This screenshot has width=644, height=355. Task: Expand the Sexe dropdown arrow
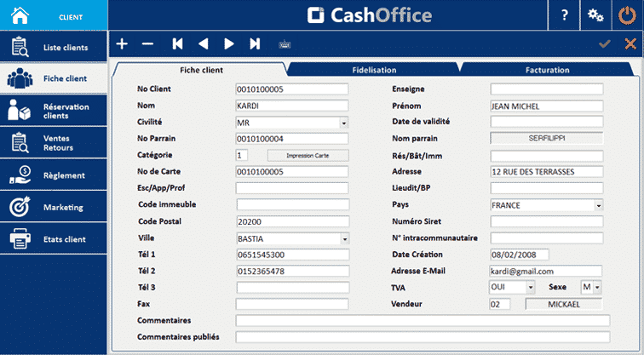(597, 287)
